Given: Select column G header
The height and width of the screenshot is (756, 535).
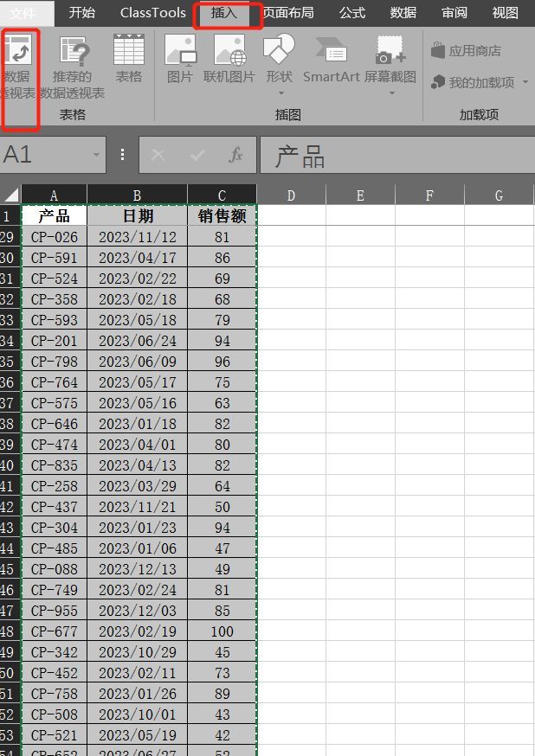Looking at the screenshot, I should point(499,195).
